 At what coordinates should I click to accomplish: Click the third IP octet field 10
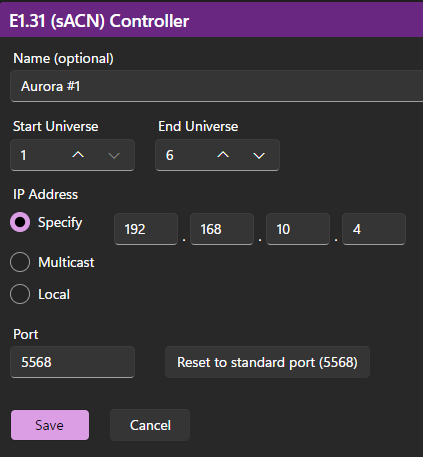tap(298, 229)
